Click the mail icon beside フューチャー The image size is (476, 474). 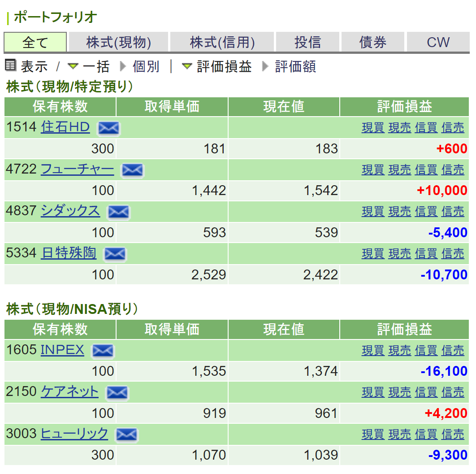(132, 170)
